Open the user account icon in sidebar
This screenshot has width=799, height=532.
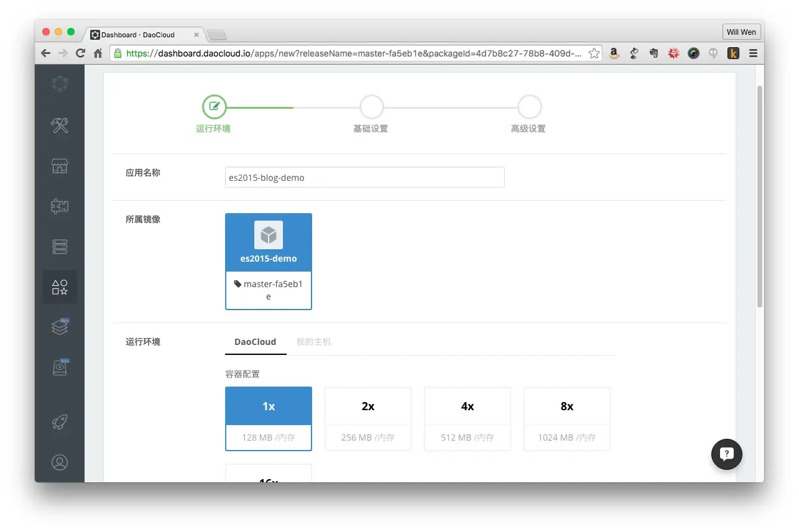click(60, 462)
